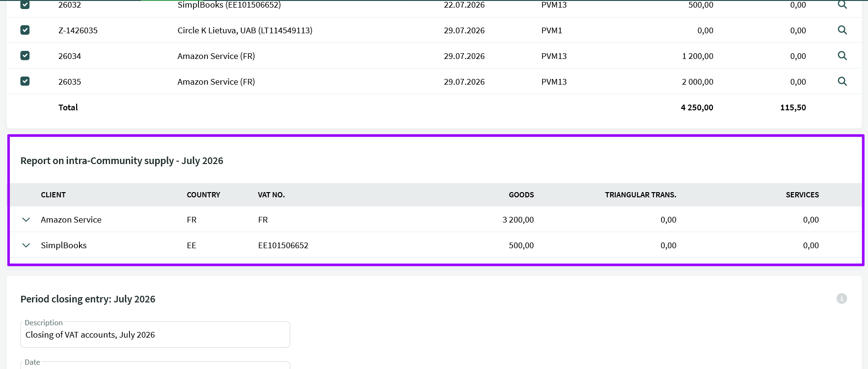
Task: Select the SERVICES column header
Action: click(802, 195)
